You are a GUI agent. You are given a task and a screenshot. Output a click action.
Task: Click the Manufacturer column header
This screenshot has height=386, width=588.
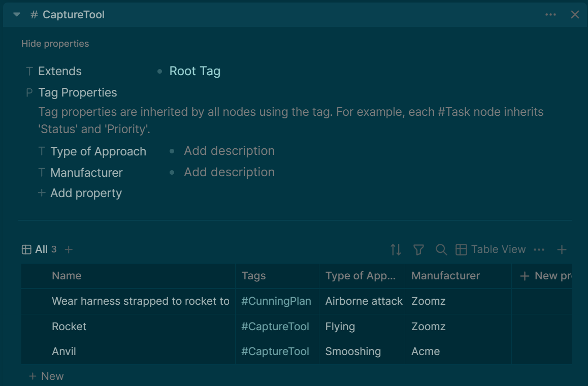[445, 276]
